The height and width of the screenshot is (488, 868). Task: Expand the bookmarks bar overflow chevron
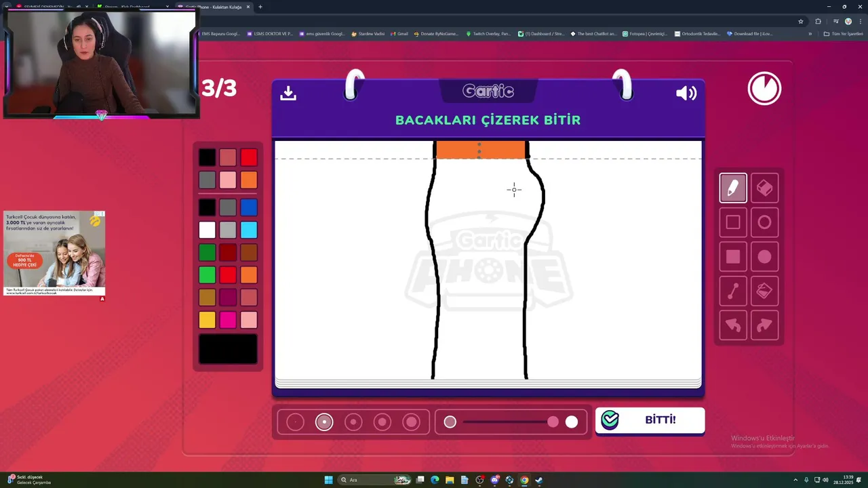(x=810, y=34)
